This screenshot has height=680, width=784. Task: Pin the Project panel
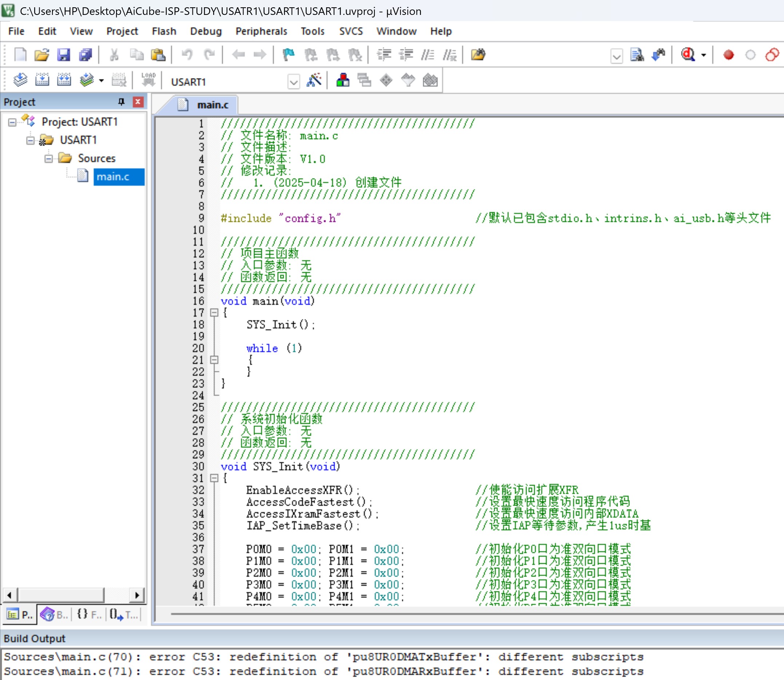pyautogui.click(x=121, y=102)
